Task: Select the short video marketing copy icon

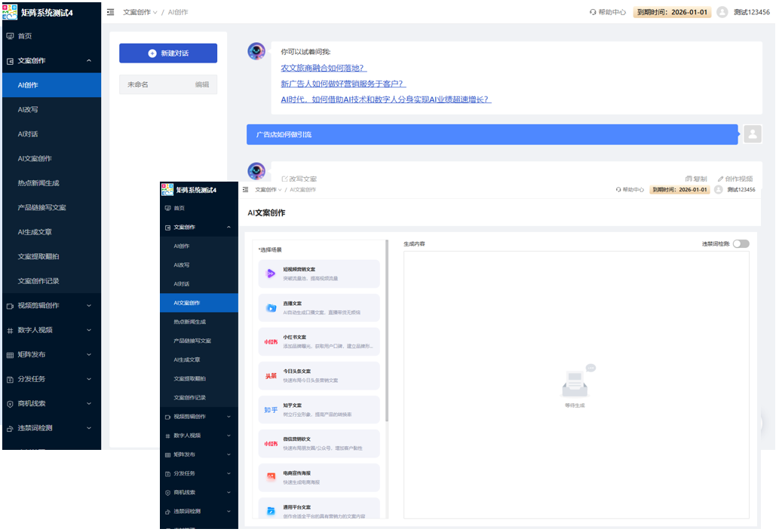Action: pos(271,274)
